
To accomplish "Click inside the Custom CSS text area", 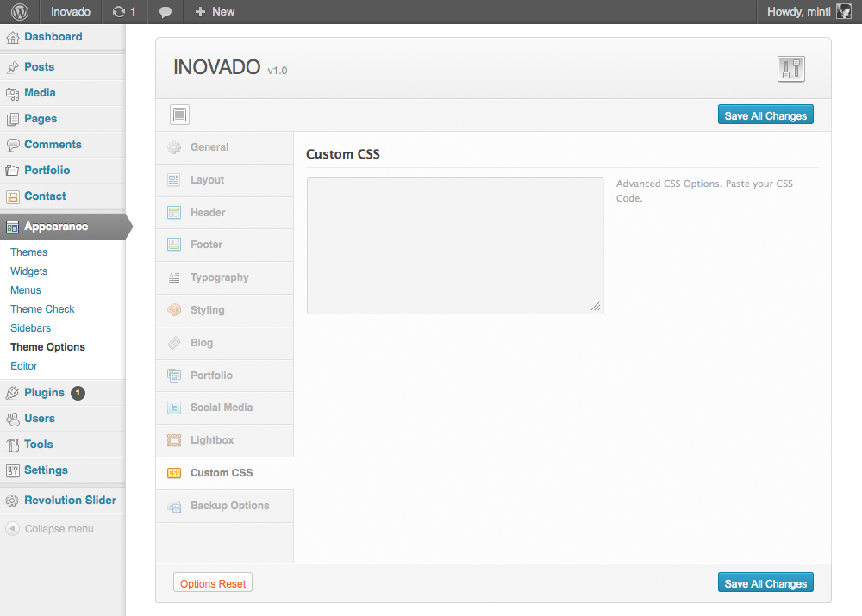I will (x=454, y=245).
